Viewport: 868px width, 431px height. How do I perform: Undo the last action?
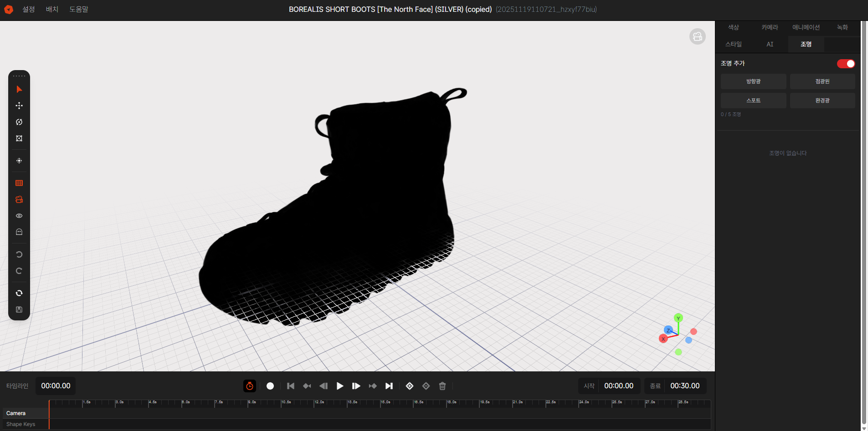coord(19,254)
